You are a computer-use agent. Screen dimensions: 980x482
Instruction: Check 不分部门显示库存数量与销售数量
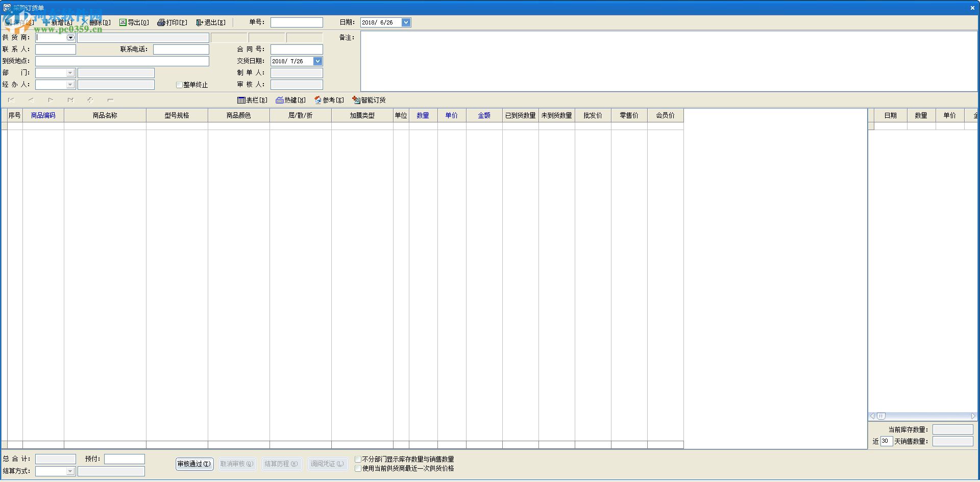pos(358,459)
